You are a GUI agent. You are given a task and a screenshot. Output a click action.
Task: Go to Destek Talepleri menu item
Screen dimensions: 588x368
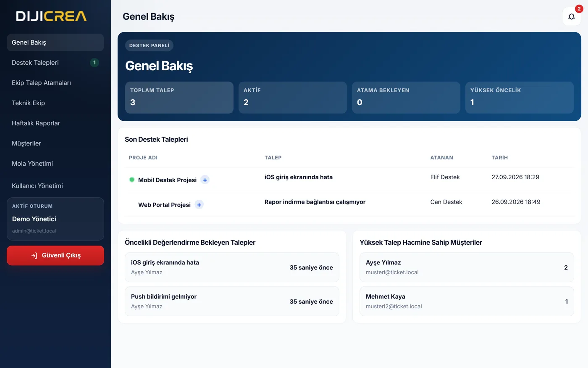pyautogui.click(x=55, y=63)
